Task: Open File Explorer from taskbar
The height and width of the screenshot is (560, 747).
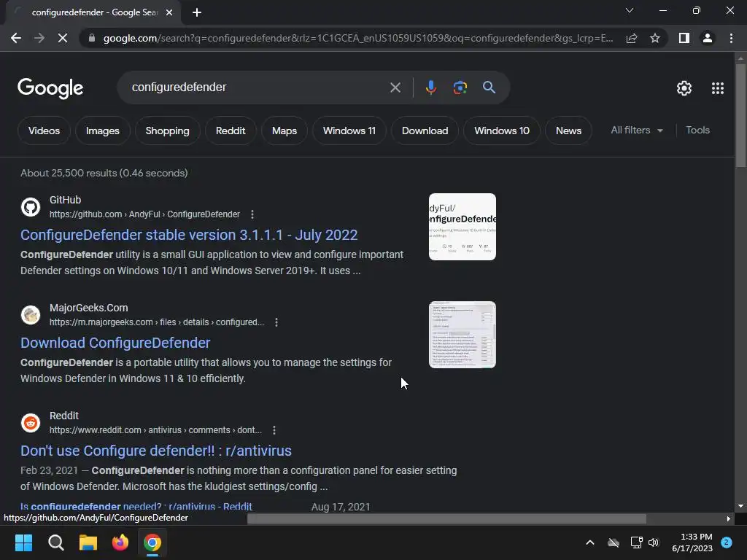Action: pos(88,542)
